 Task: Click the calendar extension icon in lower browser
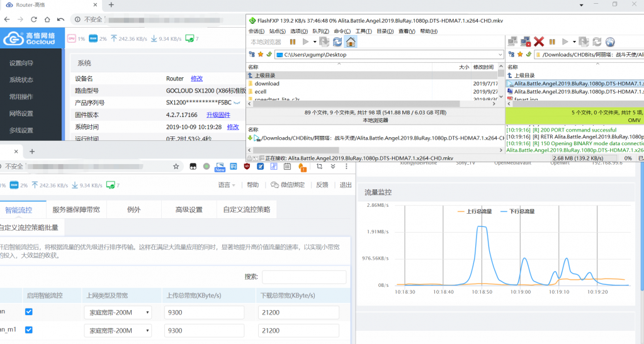coord(288,166)
